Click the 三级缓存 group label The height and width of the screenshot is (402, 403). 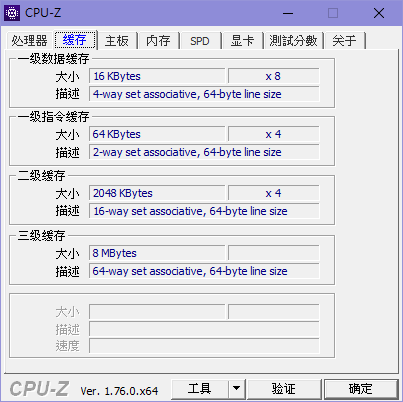click(x=41, y=236)
